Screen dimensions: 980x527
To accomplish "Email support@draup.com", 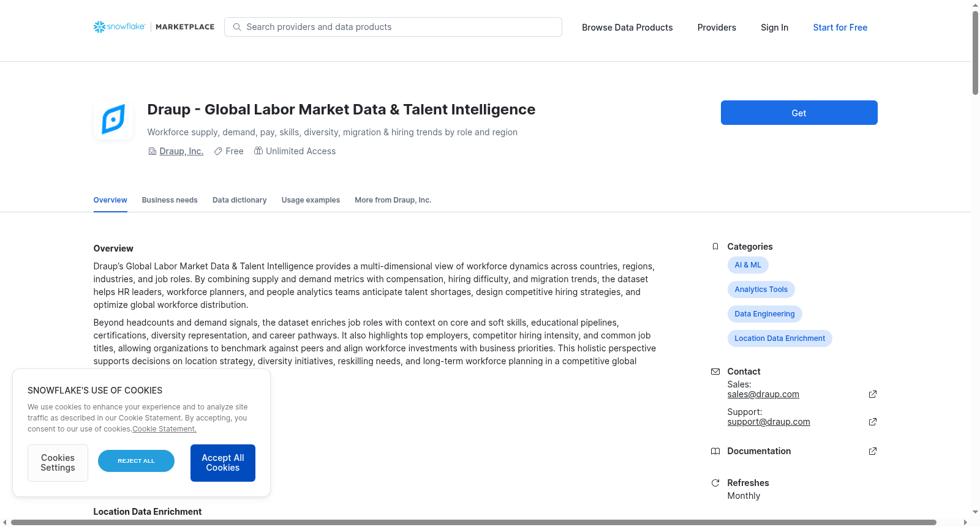I will point(769,422).
